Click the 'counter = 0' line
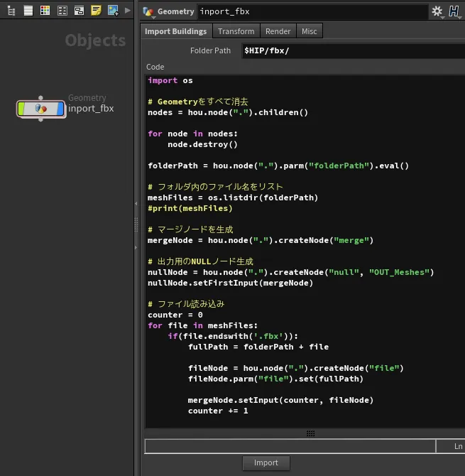 [175, 315]
